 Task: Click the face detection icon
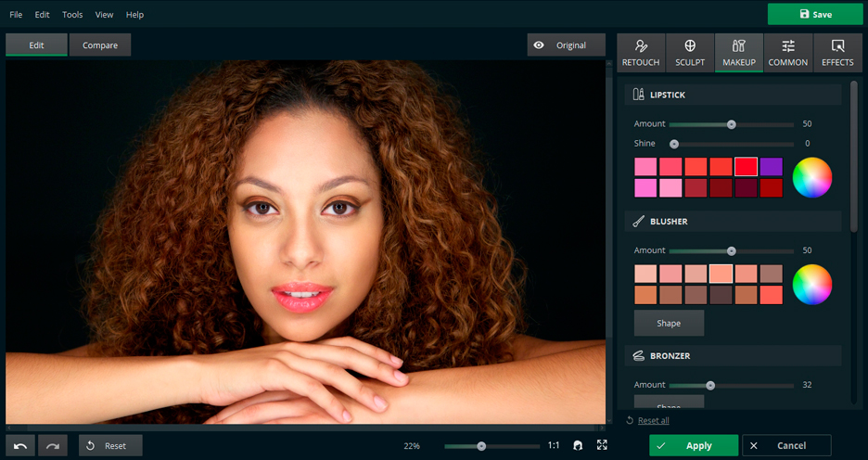[578, 446]
